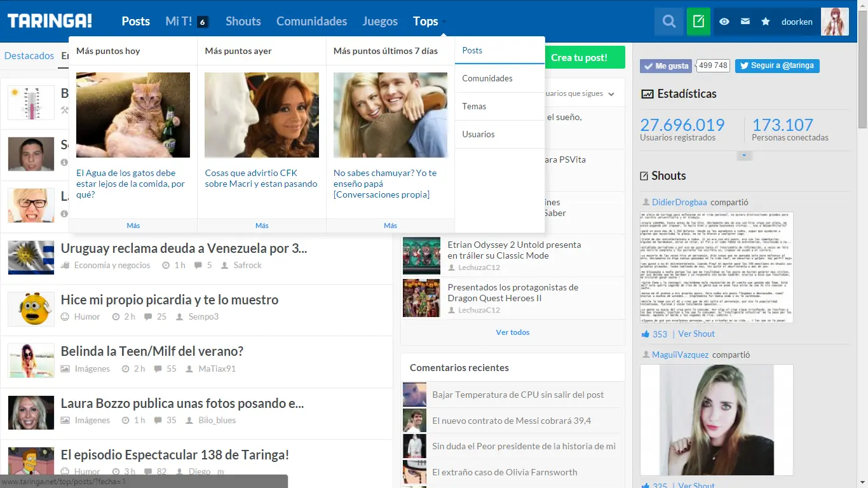Click the star favorites icon in header
This screenshot has height=488, width=868.
(766, 22)
